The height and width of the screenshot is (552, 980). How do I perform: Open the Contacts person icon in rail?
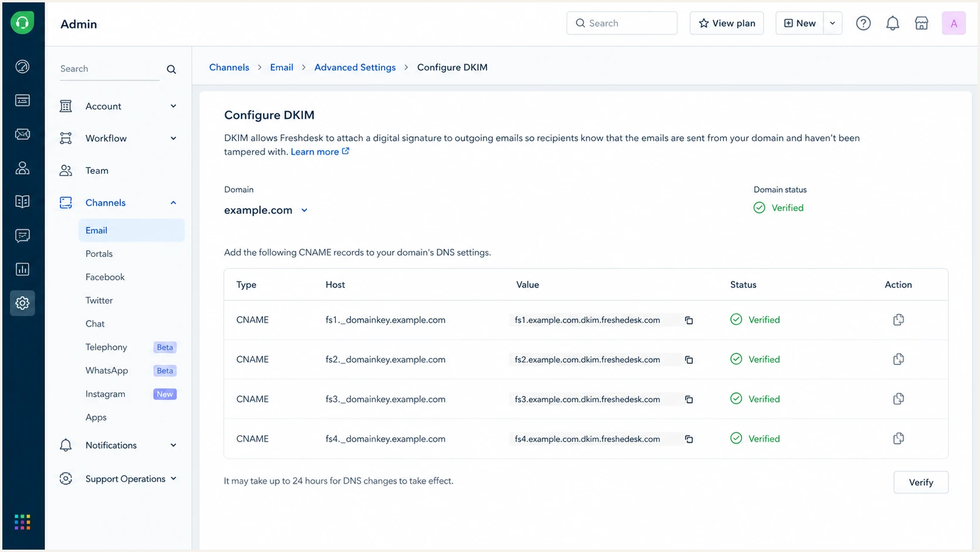point(22,168)
